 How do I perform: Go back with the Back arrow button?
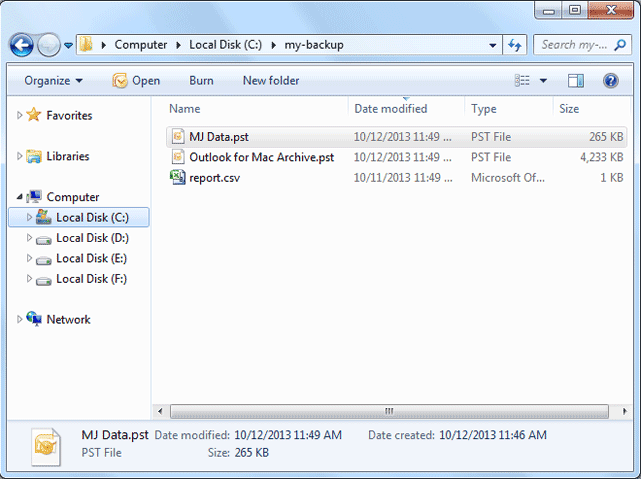pos(22,45)
